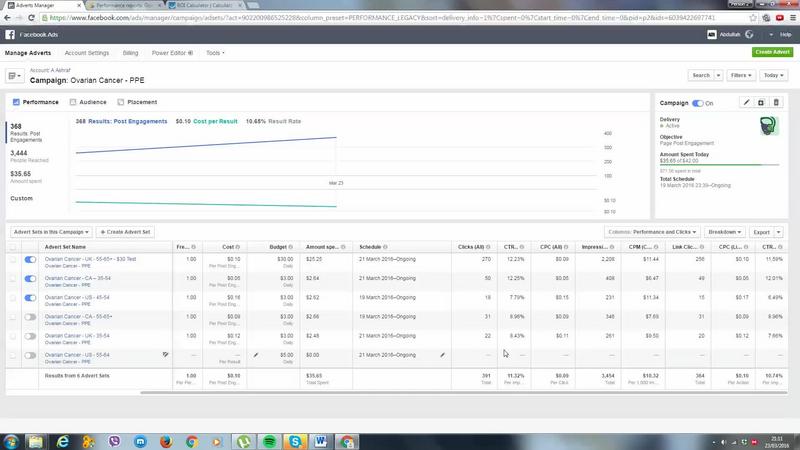The image size is (800, 450).
Task: Click the table horizontal scrollbar
Action: pyautogui.click(x=464, y=392)
